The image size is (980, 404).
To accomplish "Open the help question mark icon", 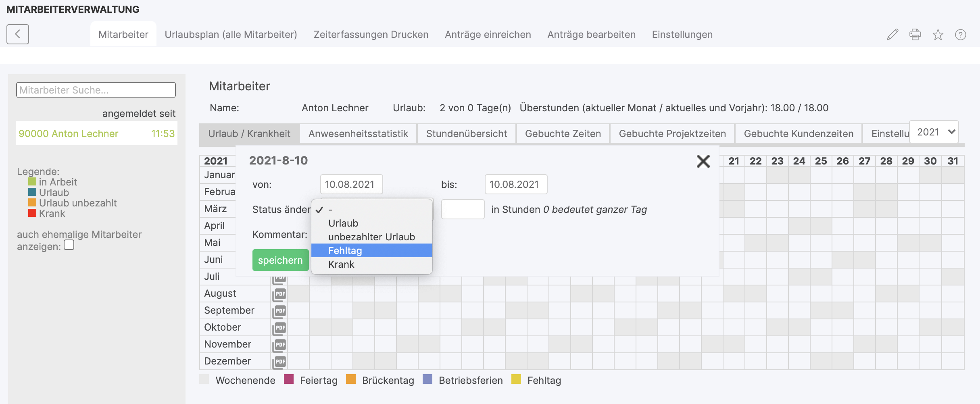I will [961, 35].
